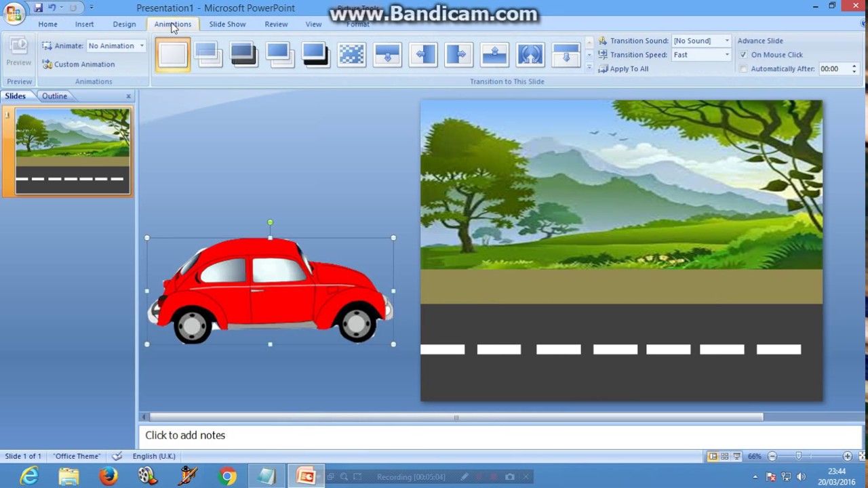Click the Automatically After time field

coord(834,69)
